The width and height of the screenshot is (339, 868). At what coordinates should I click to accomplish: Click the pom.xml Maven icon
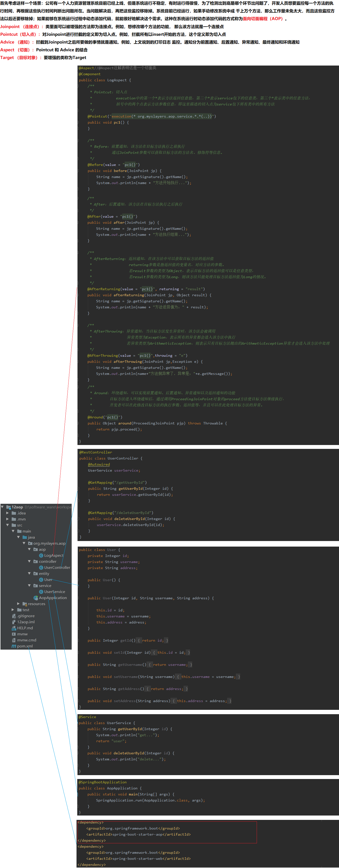point(14,646)
